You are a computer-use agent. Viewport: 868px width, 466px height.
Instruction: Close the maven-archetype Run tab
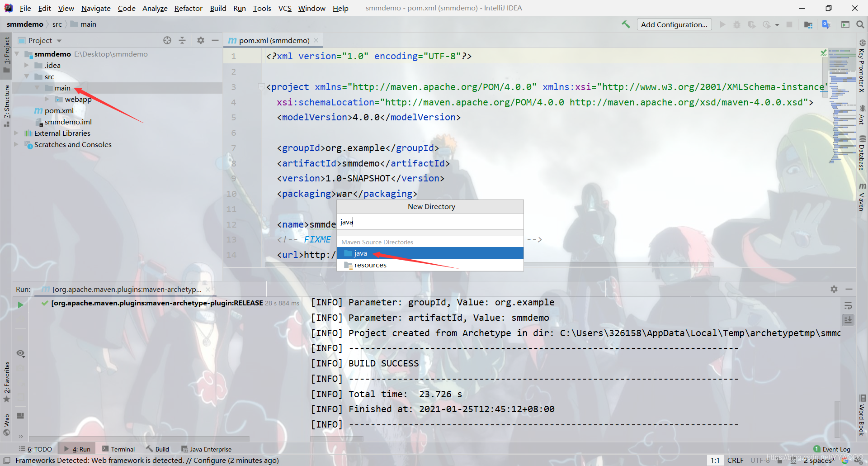(208, 290)
